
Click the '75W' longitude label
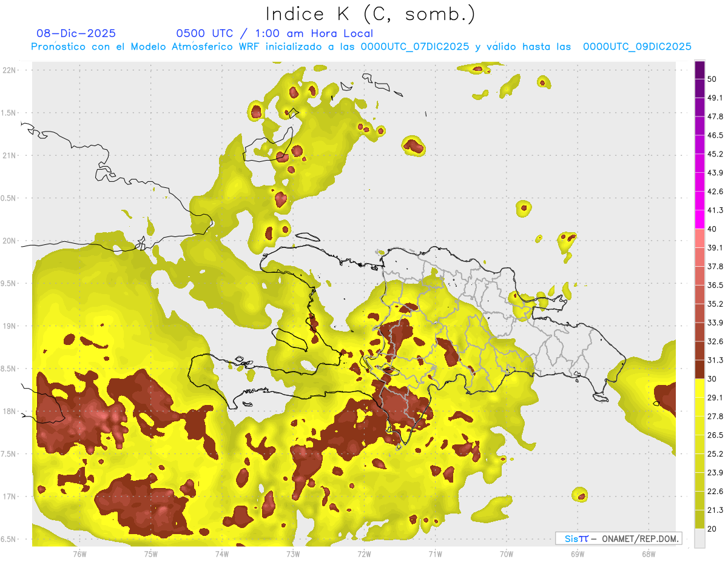click(151, 554)
